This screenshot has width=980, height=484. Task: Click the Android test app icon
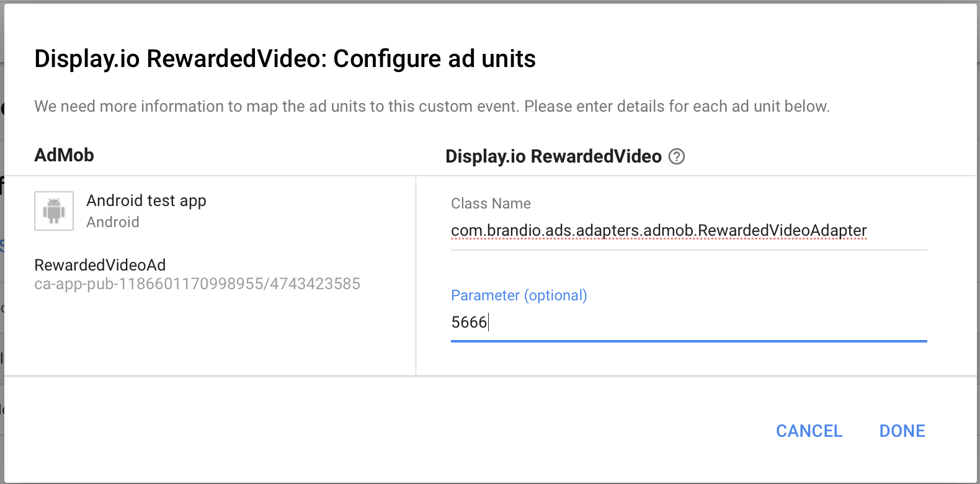[54, 211]
